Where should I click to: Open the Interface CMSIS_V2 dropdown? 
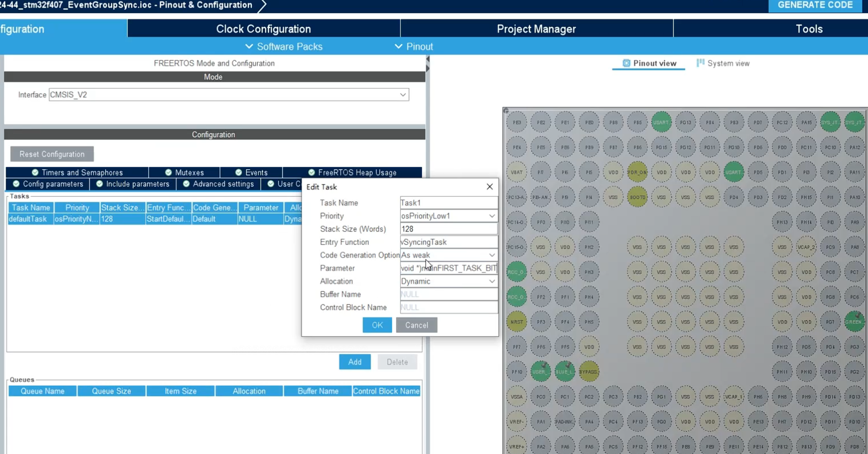tap(229, 95)
